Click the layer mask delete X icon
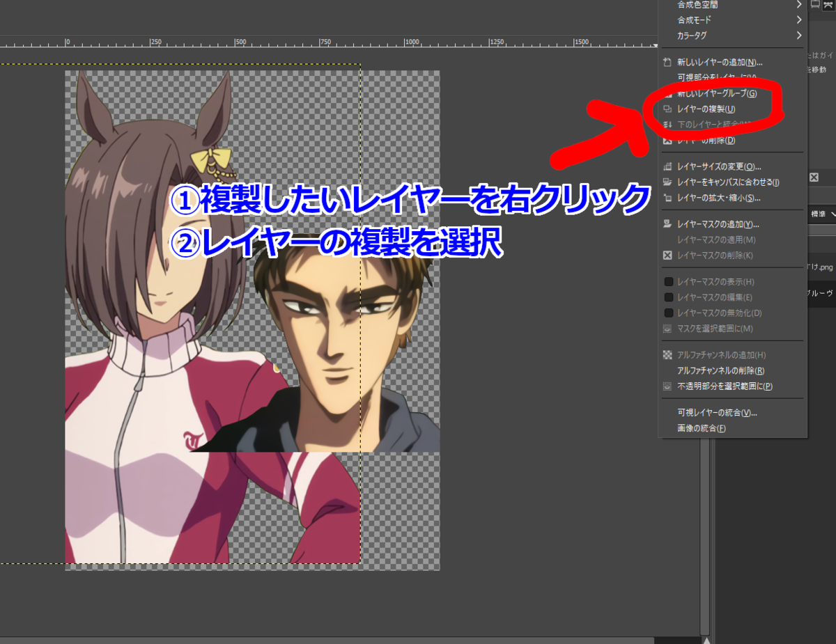Viewport: 836px width, 644px height. pyautogui.click(x=667, y=254)
